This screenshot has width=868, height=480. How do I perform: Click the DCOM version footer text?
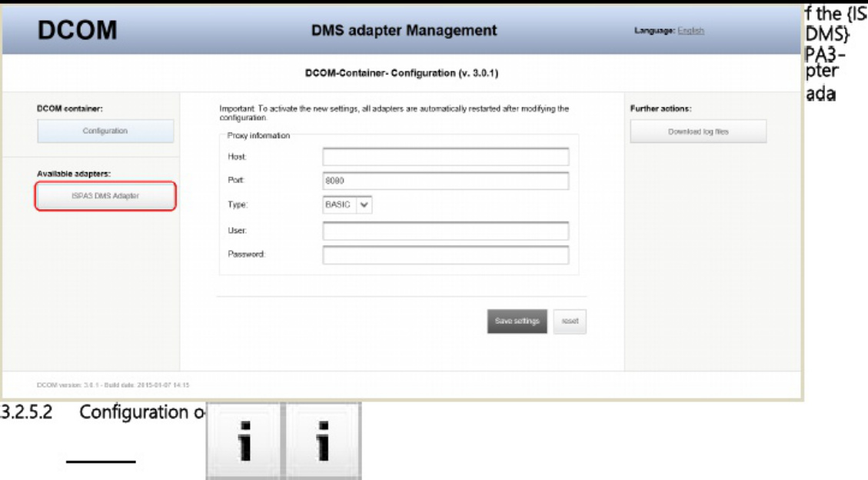pos(113,385)
